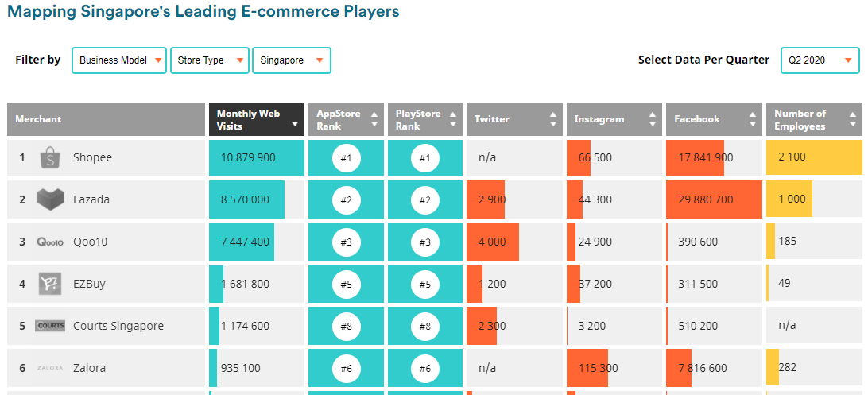Click Lazada web visits value 8 570 000
Image resolution: width=868 pixels, height=395 pixels.
pyautogui.click(x=246, y=199)
